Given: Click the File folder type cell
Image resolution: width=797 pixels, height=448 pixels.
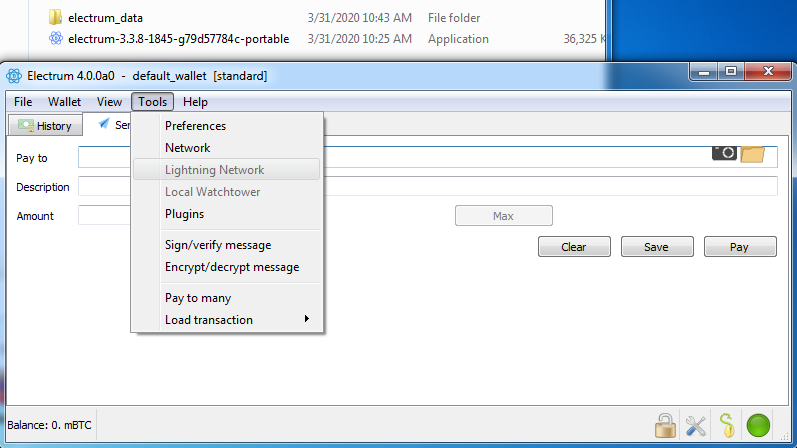Looking at the screenshot, I should pos(454,18).
